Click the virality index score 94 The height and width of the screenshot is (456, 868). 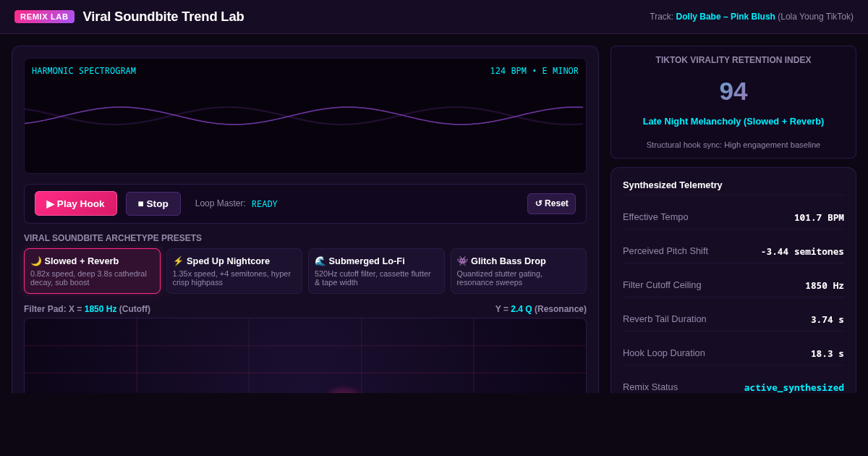(x=733, y=91)
